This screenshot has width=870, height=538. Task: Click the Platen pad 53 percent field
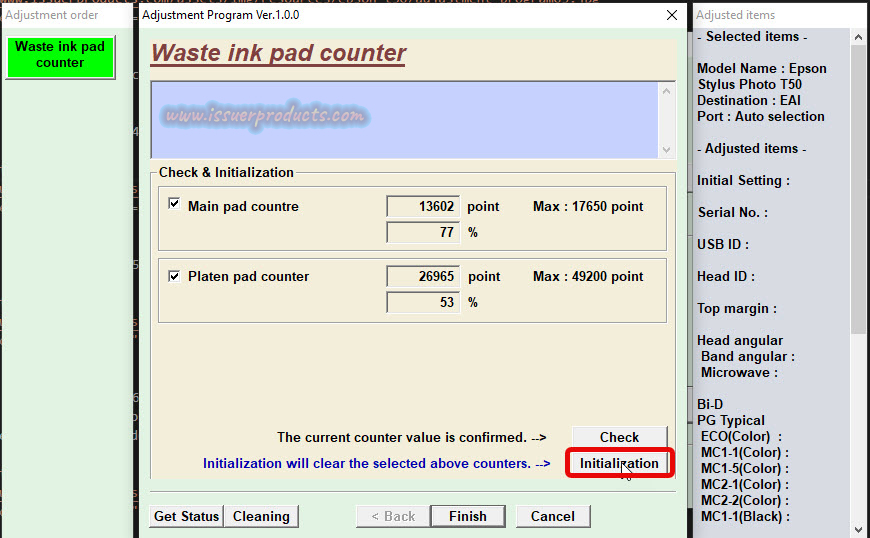click(x=423, y=302)
